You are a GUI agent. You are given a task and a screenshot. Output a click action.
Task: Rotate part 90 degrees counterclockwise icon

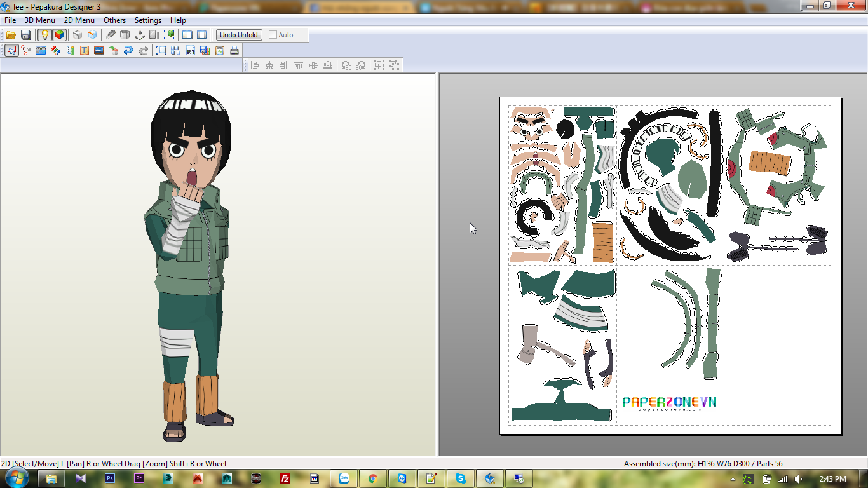point(346,65)
